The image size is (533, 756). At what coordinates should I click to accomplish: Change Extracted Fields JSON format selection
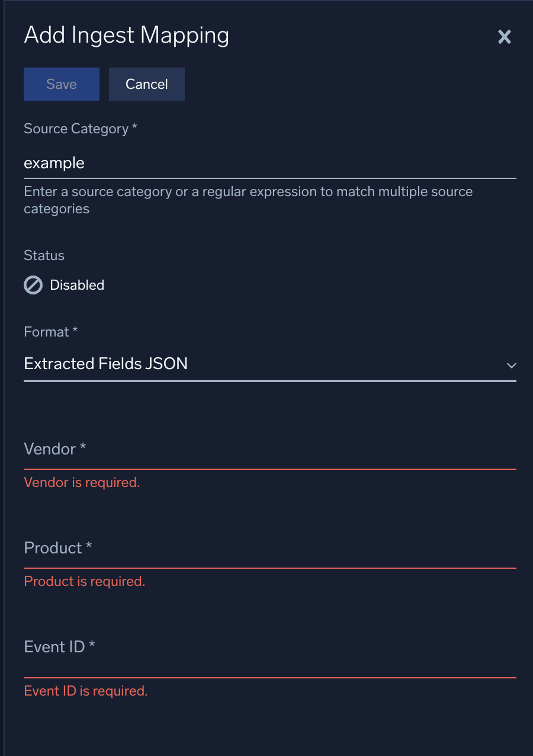[x=266, y=364]
